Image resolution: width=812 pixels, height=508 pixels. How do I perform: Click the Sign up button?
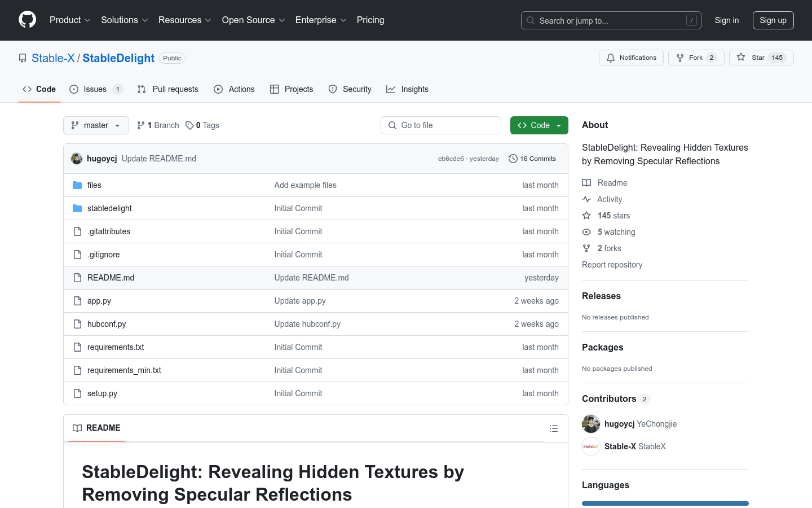[x=773, y=20]
